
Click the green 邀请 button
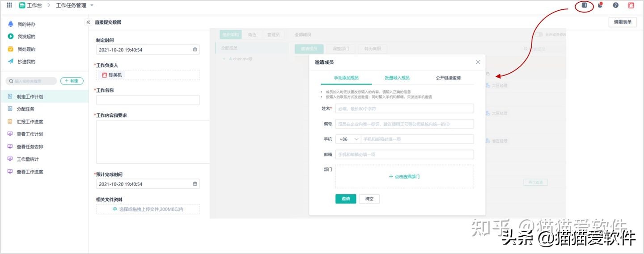[346, 199]
